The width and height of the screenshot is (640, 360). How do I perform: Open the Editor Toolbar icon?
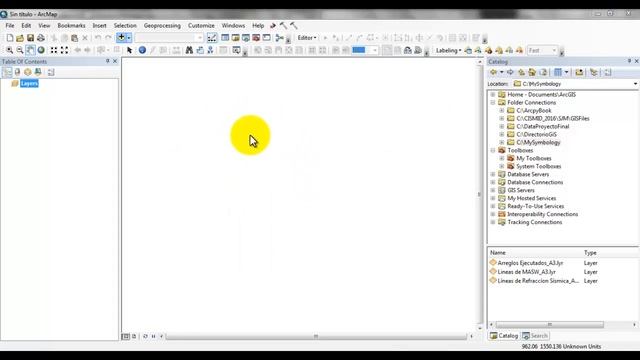pos(212,38)
